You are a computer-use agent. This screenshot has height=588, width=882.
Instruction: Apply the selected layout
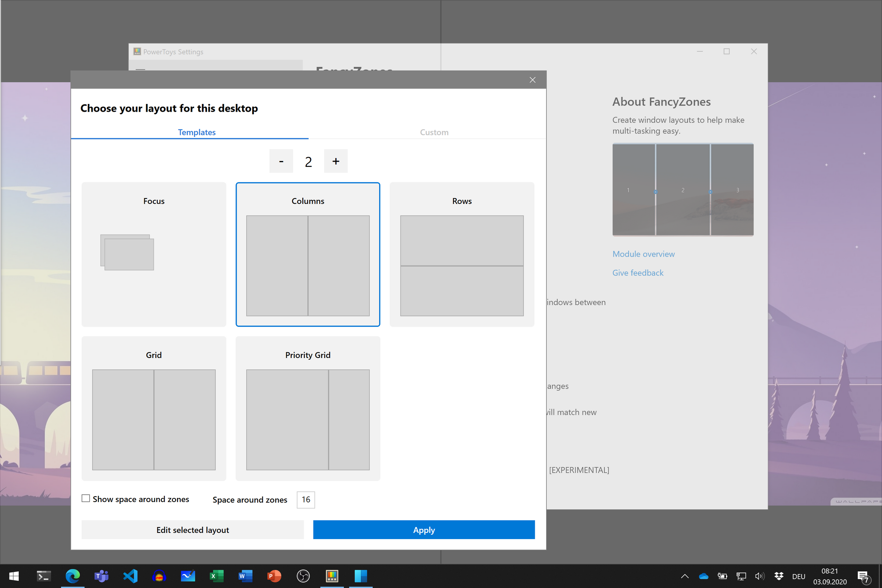coord(424,530)
